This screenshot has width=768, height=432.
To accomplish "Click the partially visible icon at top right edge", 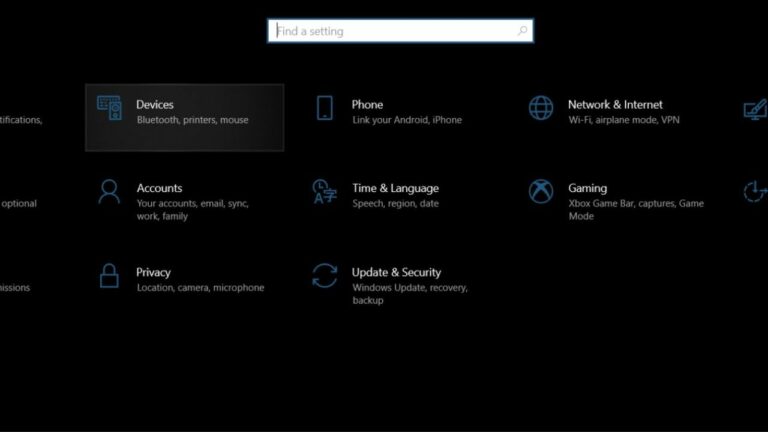I will [x=755, y=109].
